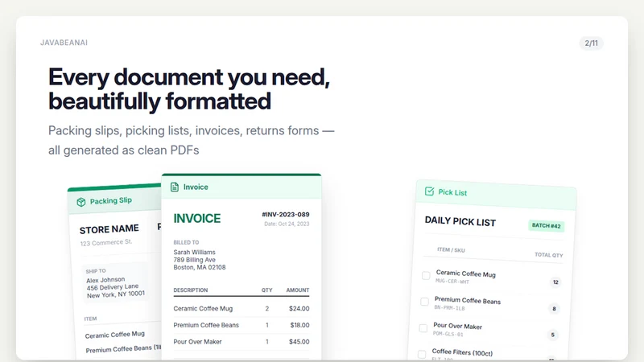
Task: Click the quantity 12 badge
Action: click(x=555, y=282)
